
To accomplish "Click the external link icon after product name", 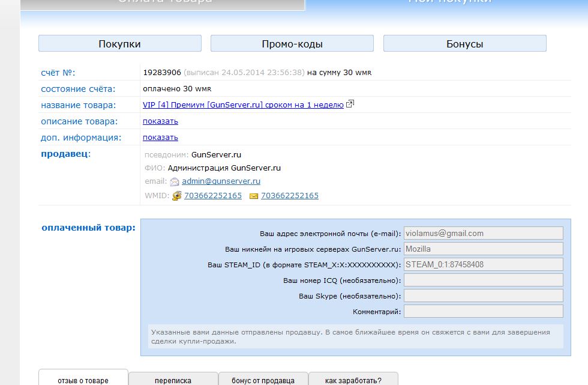I will click(x=350, y=105).
